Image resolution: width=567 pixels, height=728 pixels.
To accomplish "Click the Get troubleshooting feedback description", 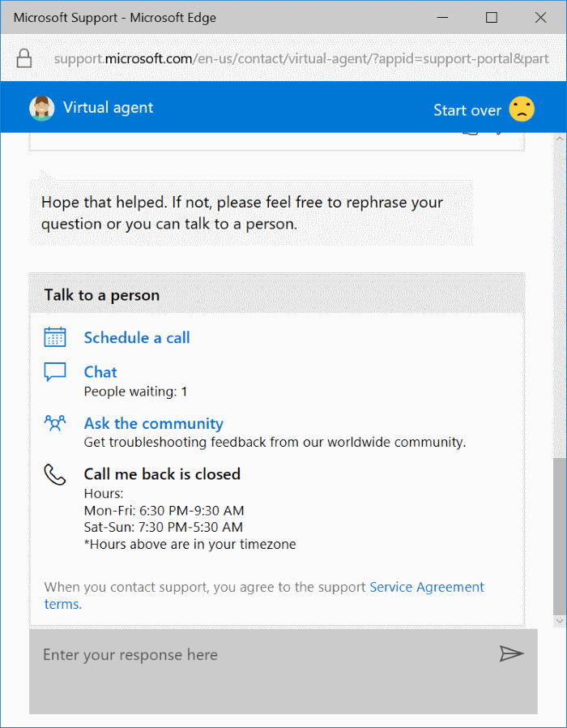I will pyautogui.click(x=275, y=443).
